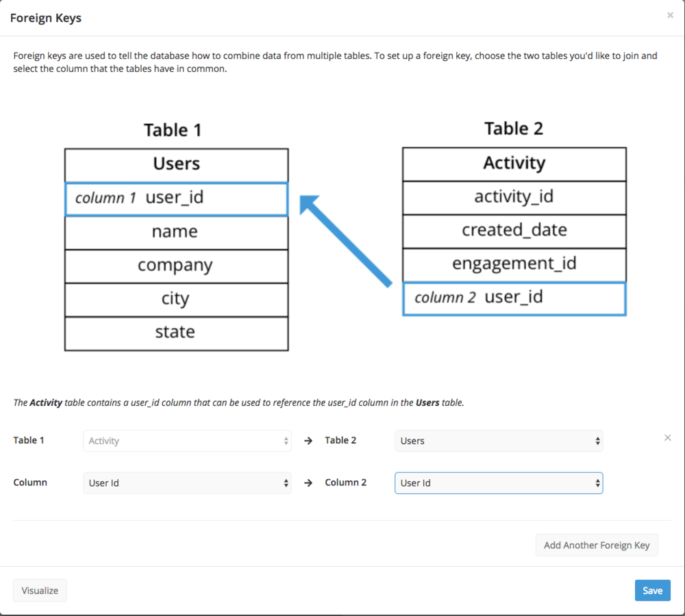Save the foreign key settings

pyautogui.click(x=652, y=590)
